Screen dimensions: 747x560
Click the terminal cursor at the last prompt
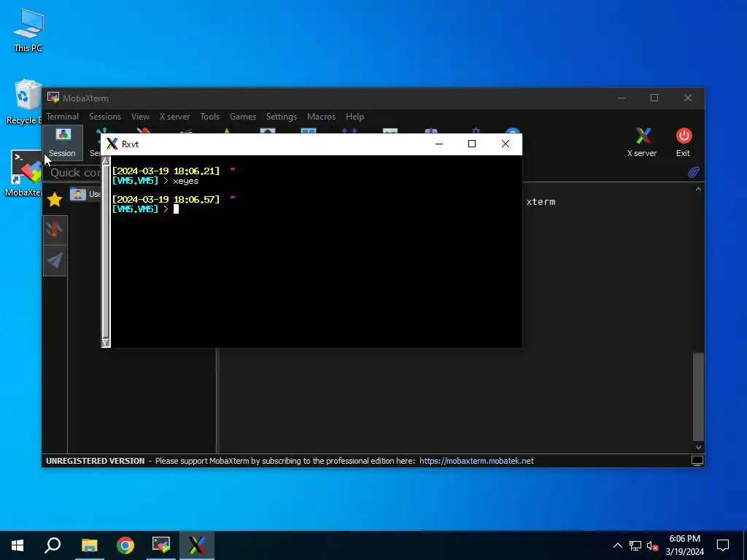click(x=176, y=209)
